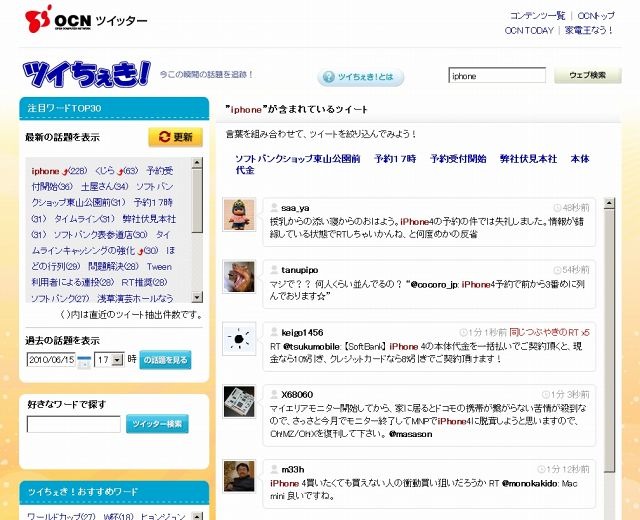Image resolution: width=640 pixels, height=520 pixels.
Task: Click the 更新 refresh button
Action: [x=176, y=137]
